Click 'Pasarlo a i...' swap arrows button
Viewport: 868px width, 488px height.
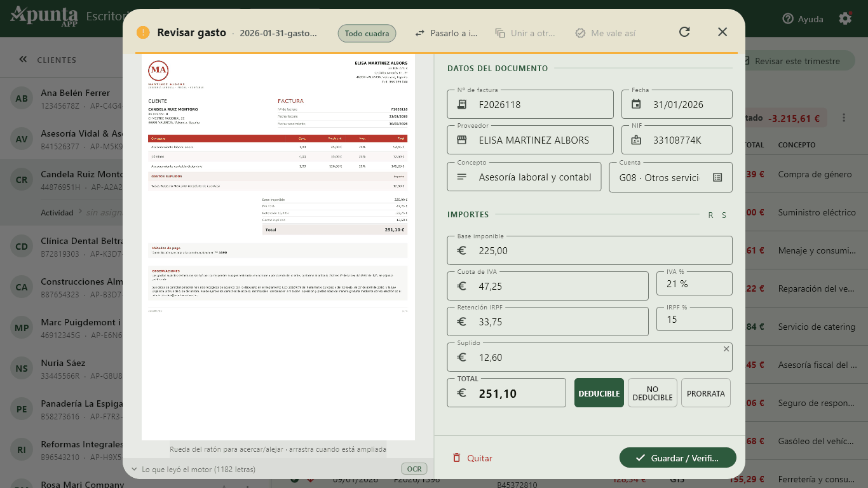[446, 33]
